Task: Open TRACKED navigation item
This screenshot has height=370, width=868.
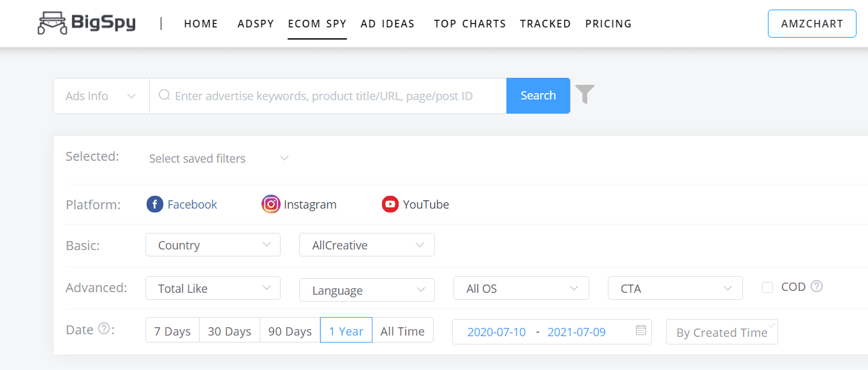Action: coord(545,24)
